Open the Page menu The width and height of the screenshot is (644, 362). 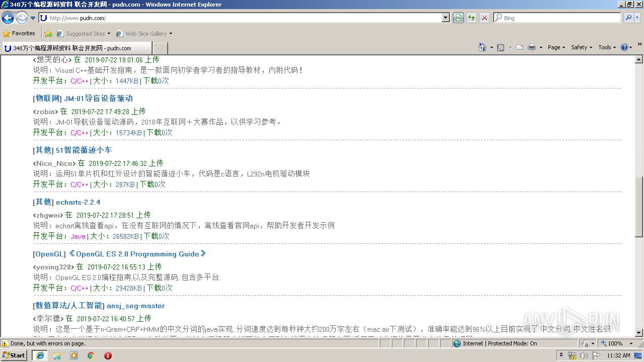point(556,47)
